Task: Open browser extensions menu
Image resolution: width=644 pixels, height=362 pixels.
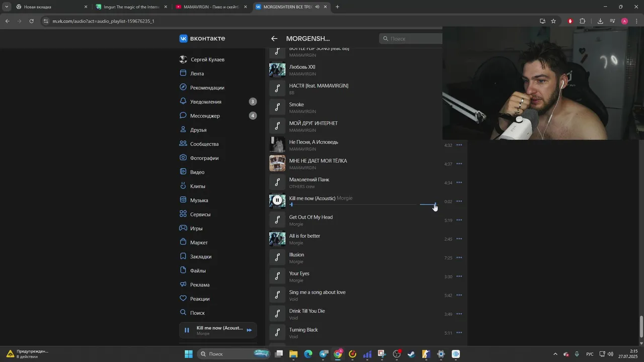Action: pyautogui.click(x=583, y=21)
